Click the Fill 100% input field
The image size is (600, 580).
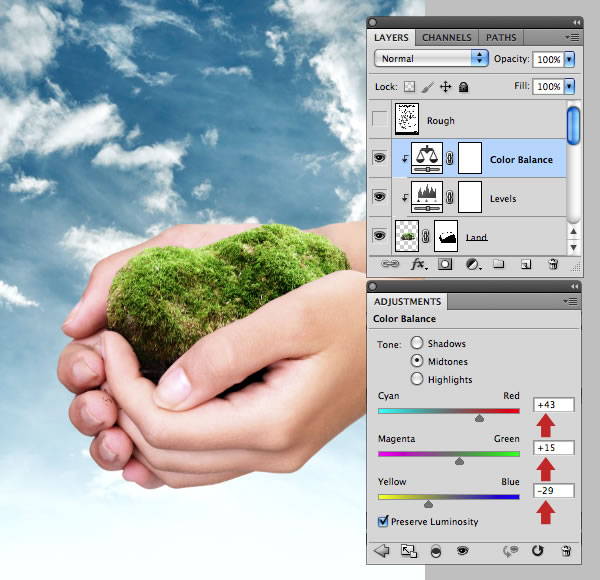(x=548, y=86)
